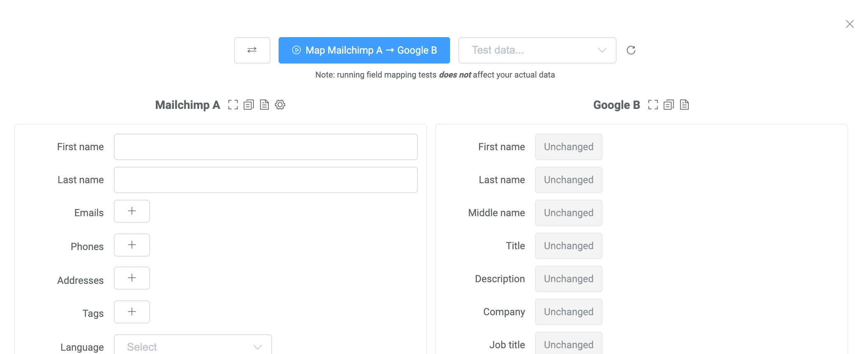Click Mailchimp A expand fullscreen icon
The height and width of the screenshot is (354, 868).
pyautogui.click(x=233, y=105)
